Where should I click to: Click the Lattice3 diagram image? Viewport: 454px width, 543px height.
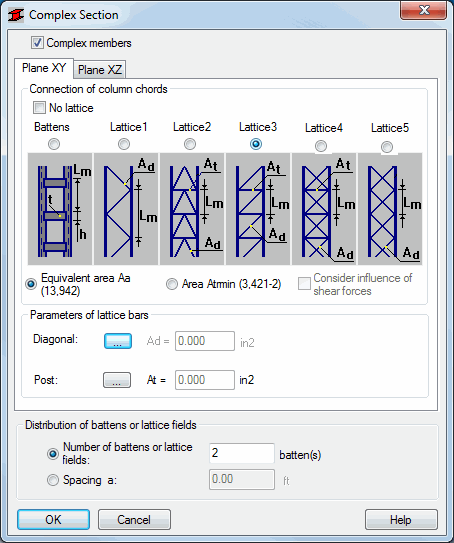pos(258,209)
